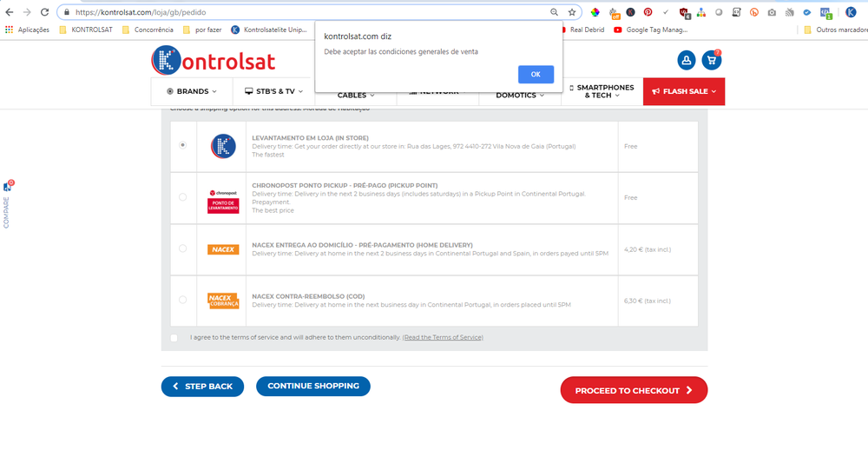Screen dimensions: 868x457
Task: Open the por fazer bookmarks folder
Action: (x=202, y=30)
